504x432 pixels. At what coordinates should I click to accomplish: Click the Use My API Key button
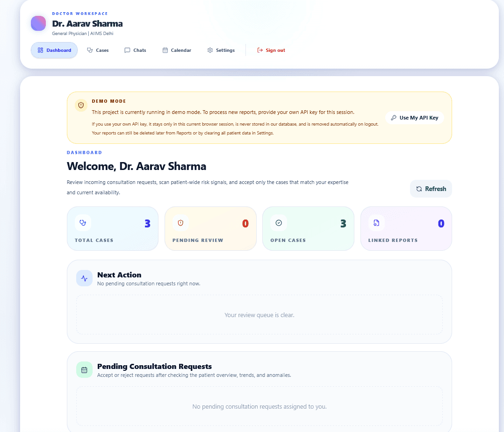coord(415,118)
